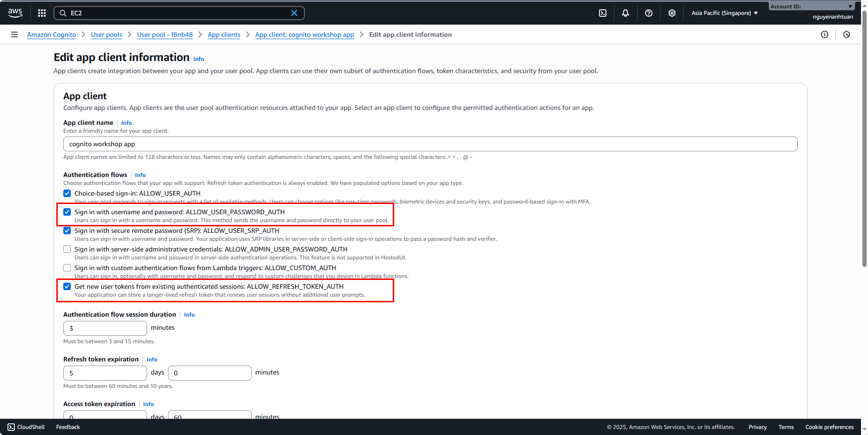This screenshot has width=868, height=435.
Task: Open the notifications bell
Action: pyautogui.click(x=626, y=13)
